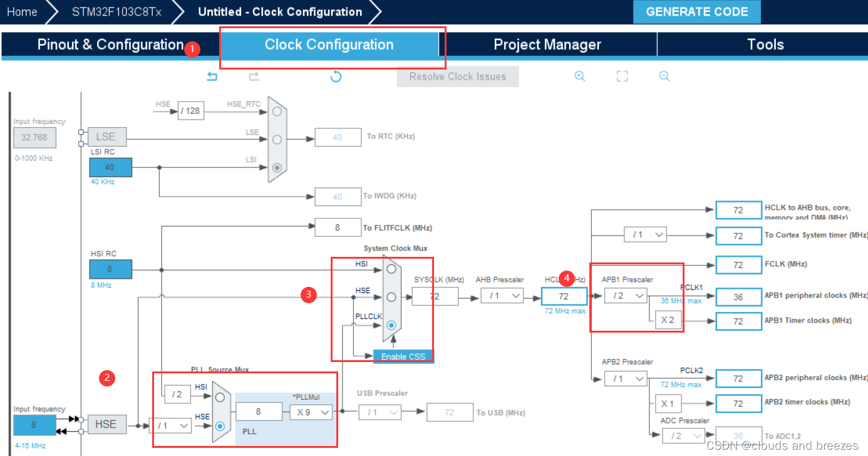Open the ADC Prescaler dropdown
Image resolution: width=868 pixels, height=456 pixels.
(x=683, y=435)
